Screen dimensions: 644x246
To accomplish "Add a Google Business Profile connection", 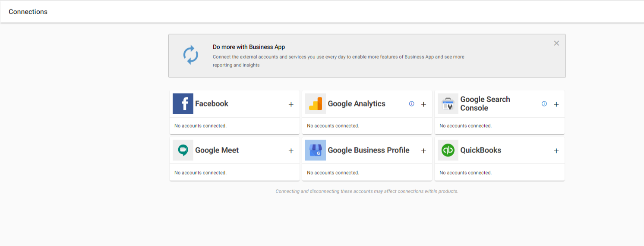I will [x=423, y=151].
